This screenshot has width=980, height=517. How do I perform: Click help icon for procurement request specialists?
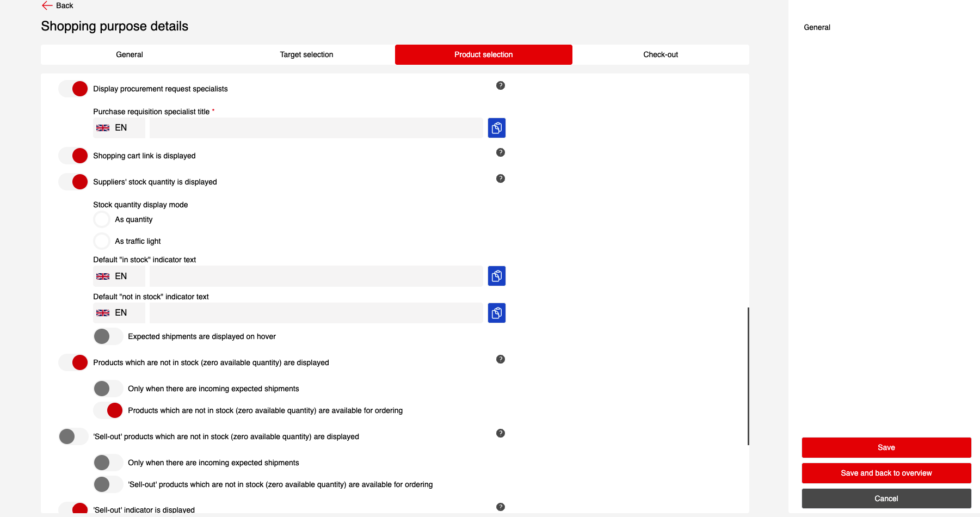501,85
